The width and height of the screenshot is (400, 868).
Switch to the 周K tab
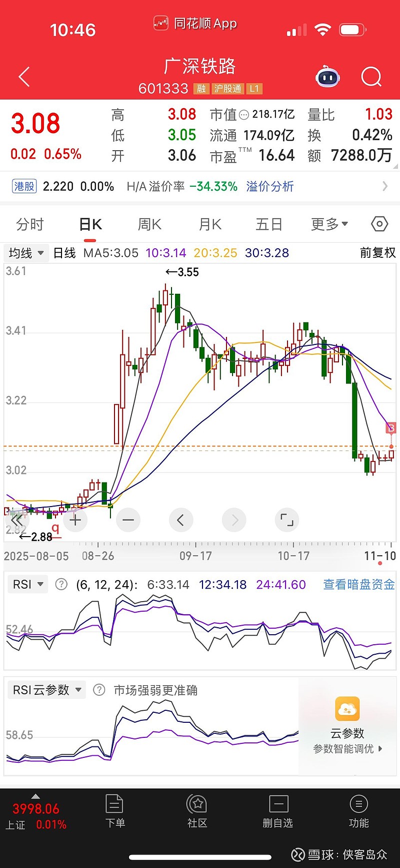coord(149,224)
